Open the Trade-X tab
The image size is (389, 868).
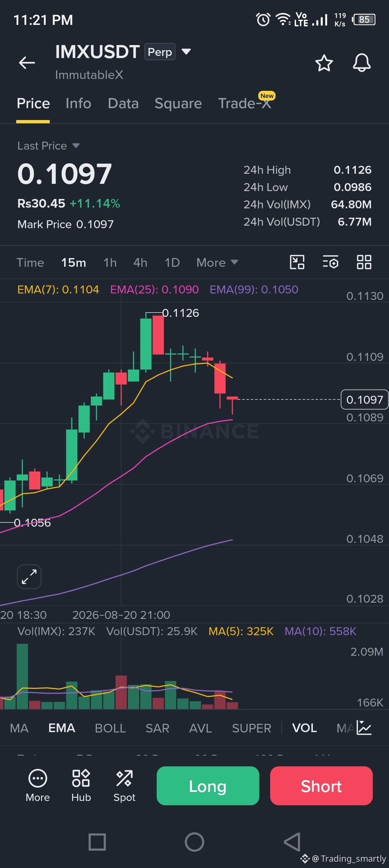(245, 103)
